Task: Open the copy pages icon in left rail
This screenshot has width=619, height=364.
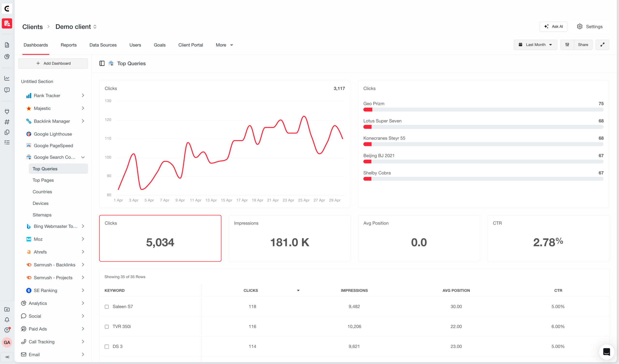Action: [7, 132]
